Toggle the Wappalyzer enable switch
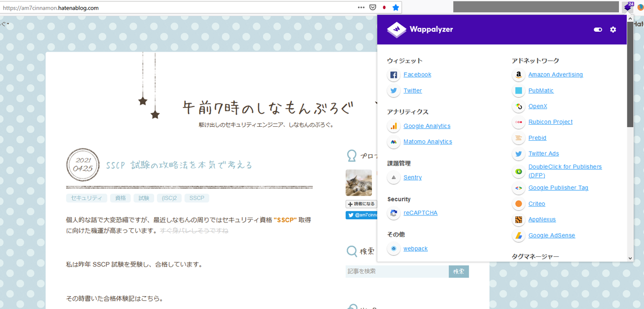644x309 pixels. click(598, 30)
